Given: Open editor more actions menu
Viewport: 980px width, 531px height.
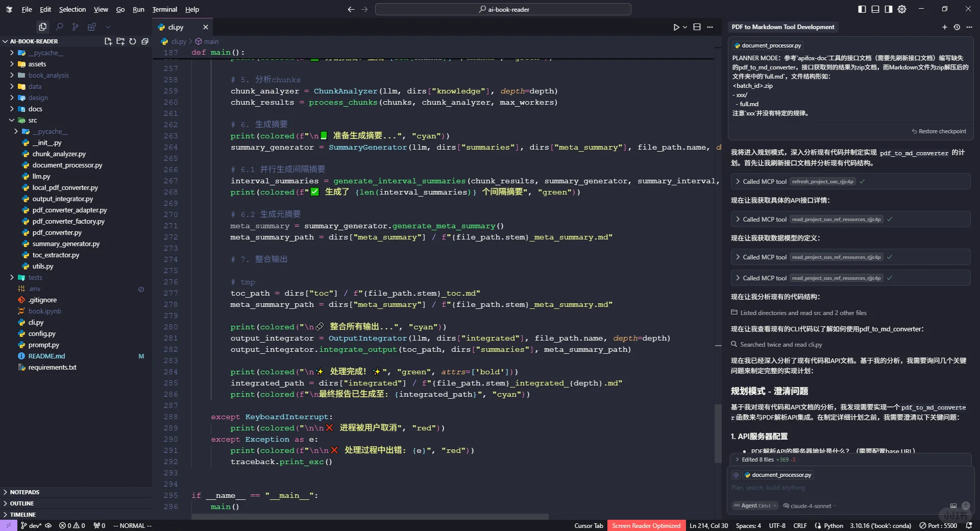Looking at the screenshot, I should (710, 27).
